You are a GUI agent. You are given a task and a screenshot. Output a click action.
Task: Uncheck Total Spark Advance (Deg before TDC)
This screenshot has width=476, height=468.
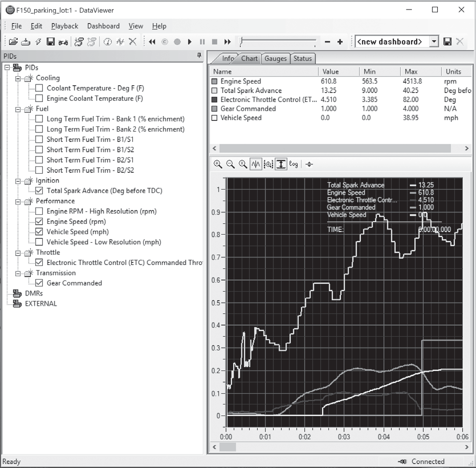(x=39, y=190)
